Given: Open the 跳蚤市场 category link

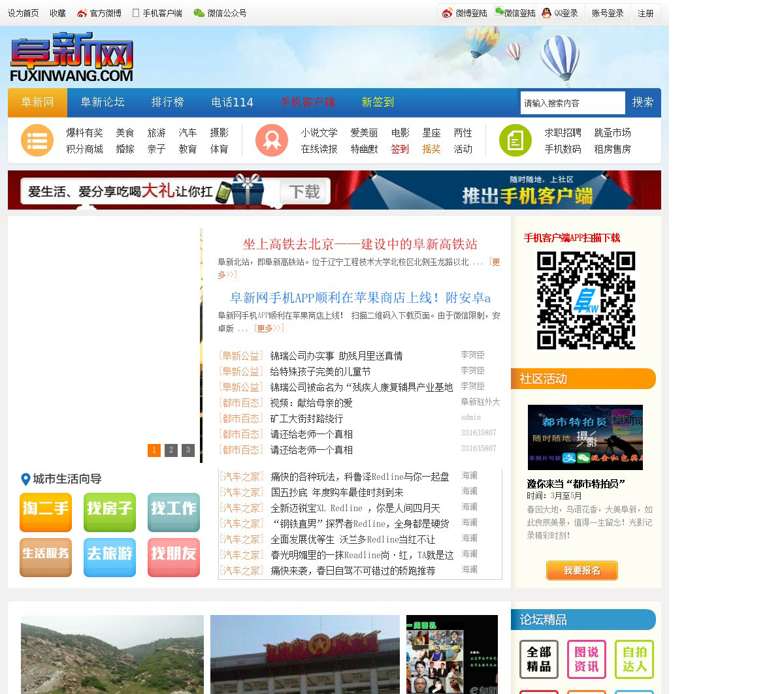Looking at the screenshot, I should point(612,133).
